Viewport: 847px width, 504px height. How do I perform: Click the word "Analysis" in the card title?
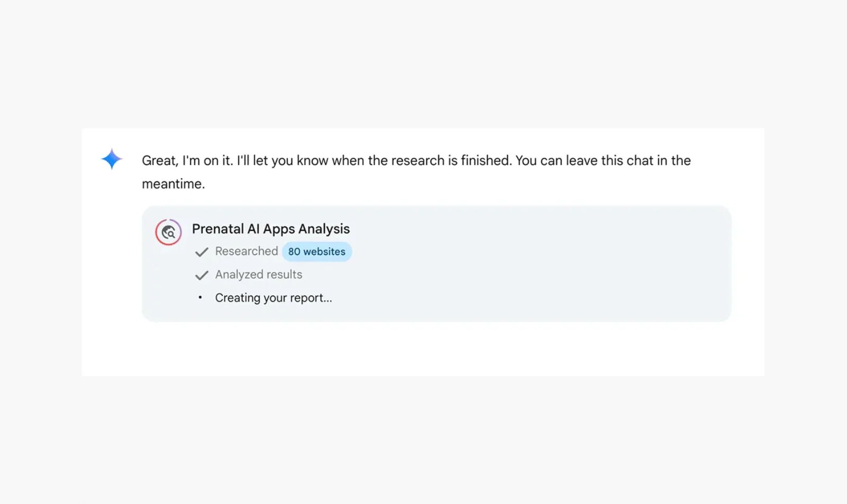coord(324,229)
